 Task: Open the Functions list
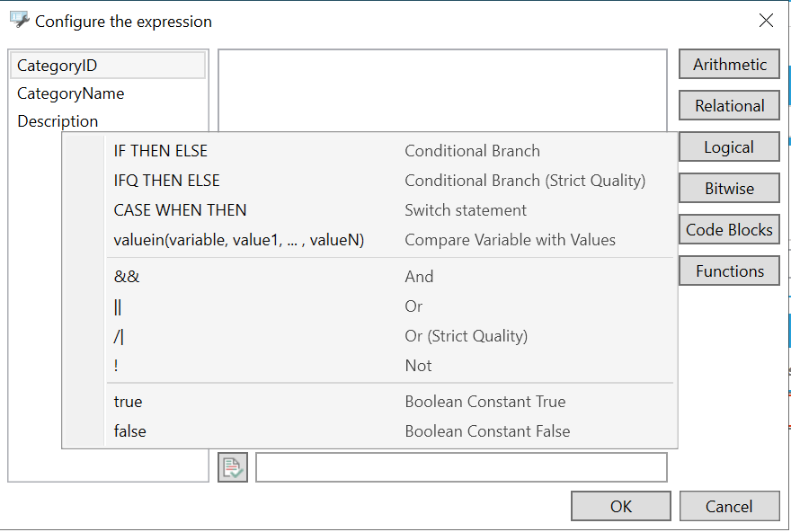coord(729,271)
